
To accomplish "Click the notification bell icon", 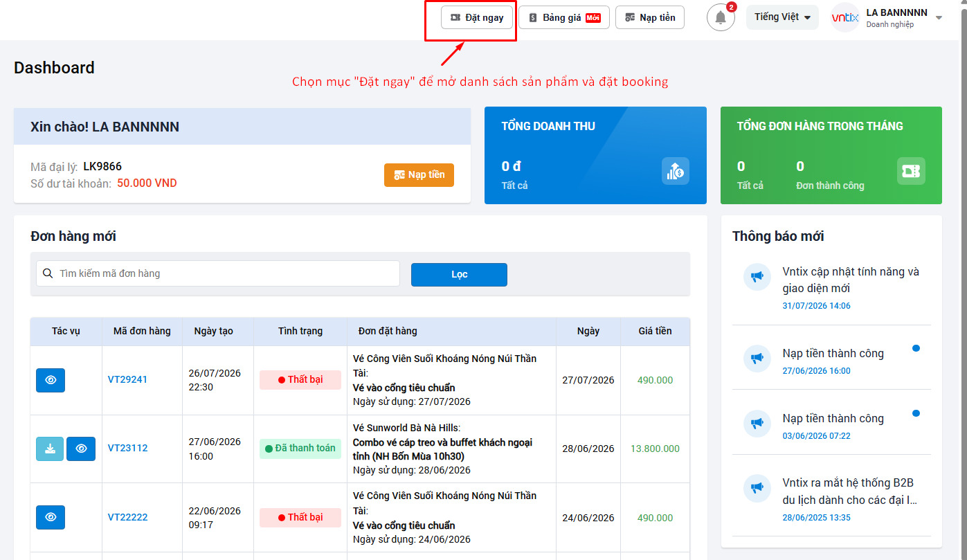I will (721, 17).
